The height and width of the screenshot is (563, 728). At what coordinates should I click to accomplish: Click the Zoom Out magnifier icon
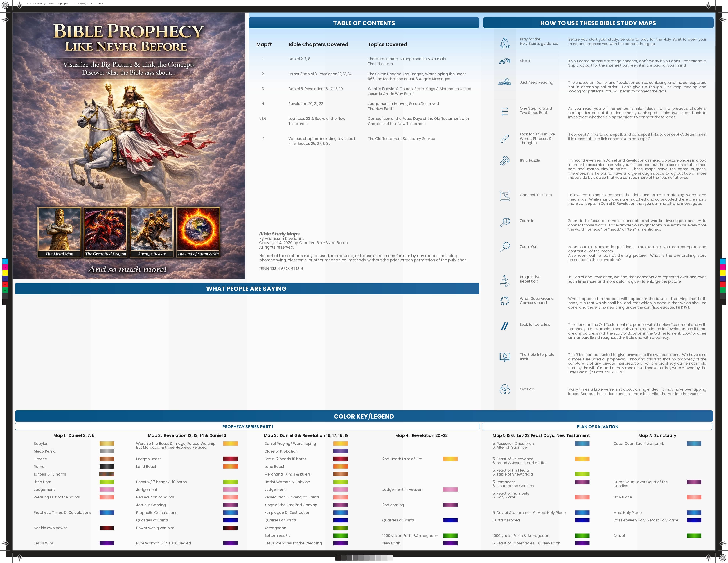pyautogui.click(x=505, y=247)
